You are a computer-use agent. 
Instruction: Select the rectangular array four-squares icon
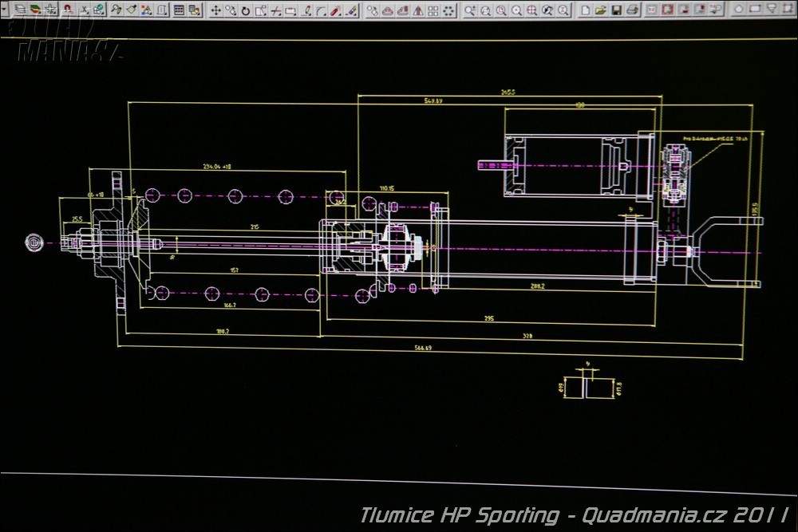(x=433, y=10)
